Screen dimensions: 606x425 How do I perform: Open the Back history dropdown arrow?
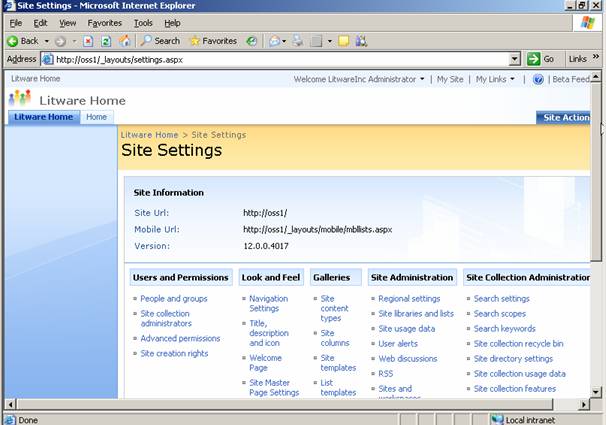point(47,41)
